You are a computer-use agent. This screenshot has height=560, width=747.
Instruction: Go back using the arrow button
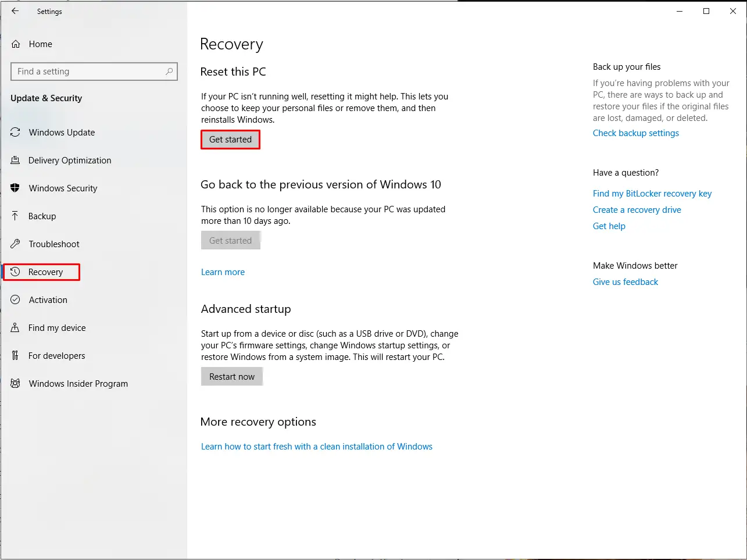coord(15,11)
